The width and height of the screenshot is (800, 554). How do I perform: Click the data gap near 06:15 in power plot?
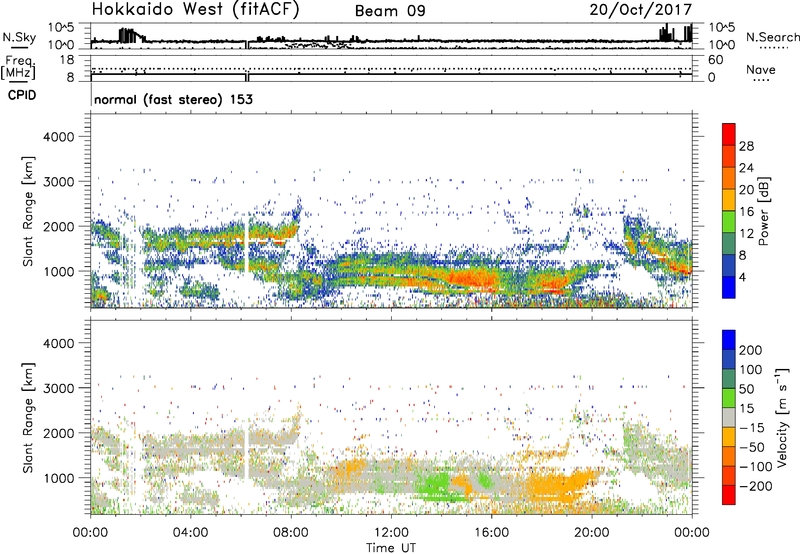tap(247, 245)
